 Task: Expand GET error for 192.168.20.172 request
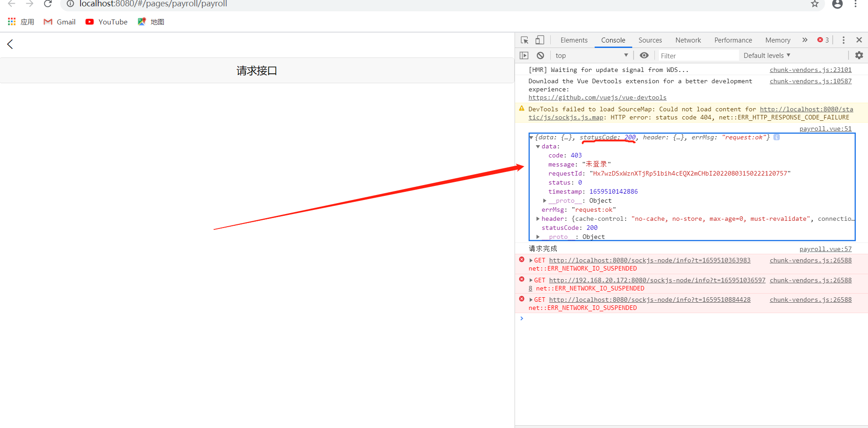(x=531, y=281)
